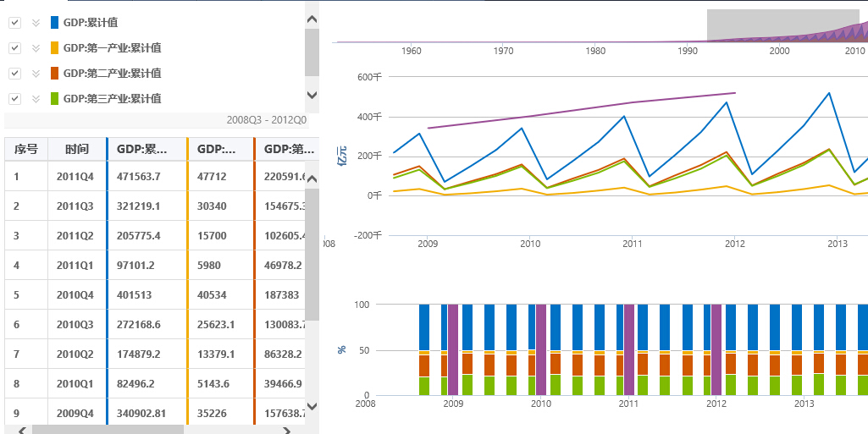868x434 pixels.
Task: Click the yellow-marked GDP:... column header
Action: [x=221, y=149]
